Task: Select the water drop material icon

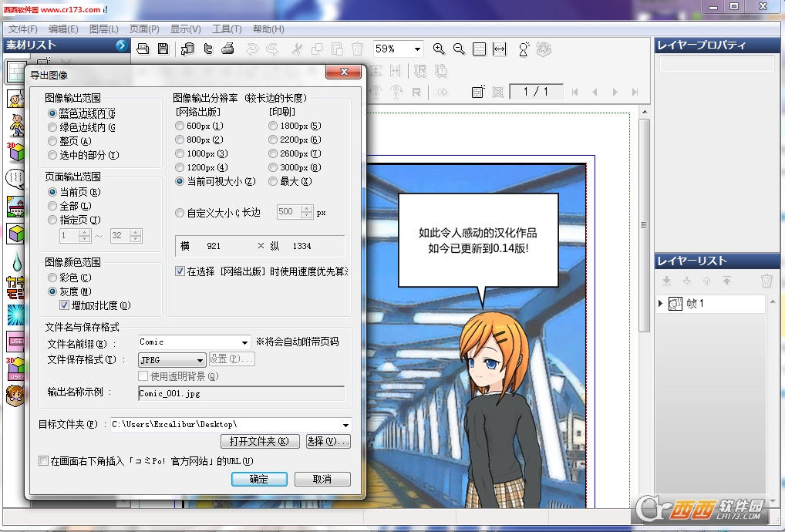Action: coord(15,262)
